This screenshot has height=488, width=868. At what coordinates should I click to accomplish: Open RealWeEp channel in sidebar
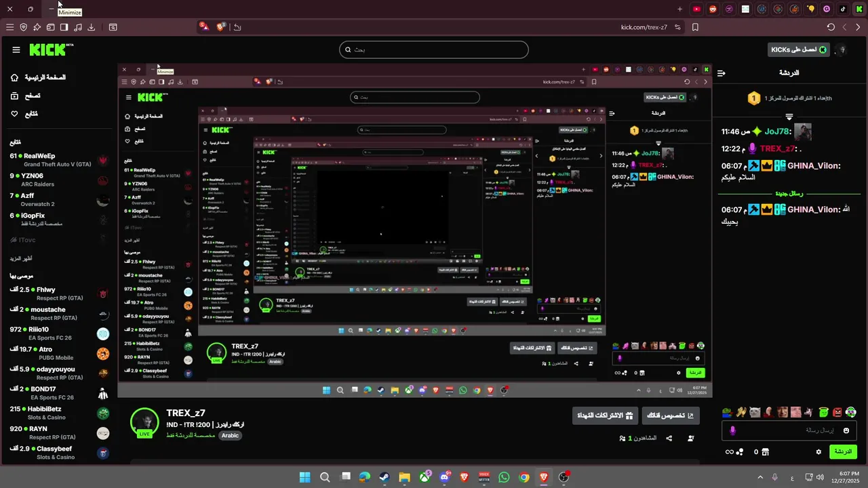click(59, 160)
